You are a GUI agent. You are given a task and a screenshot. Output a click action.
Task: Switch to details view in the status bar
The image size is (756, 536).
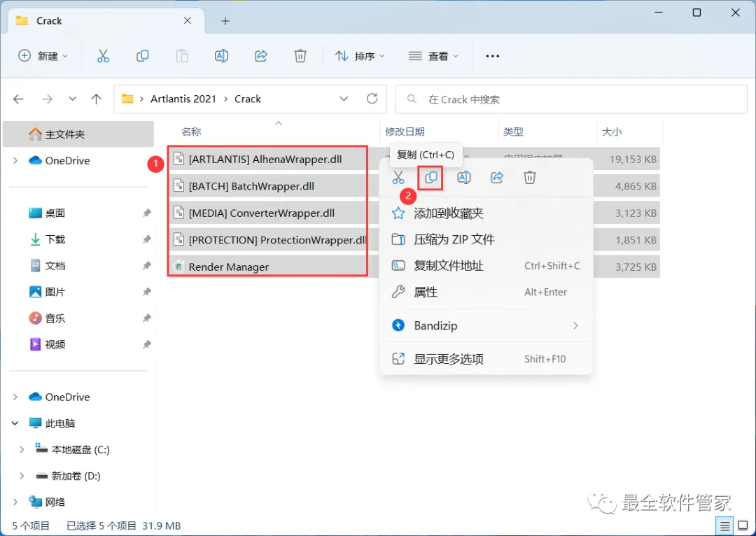coord(724,526)
